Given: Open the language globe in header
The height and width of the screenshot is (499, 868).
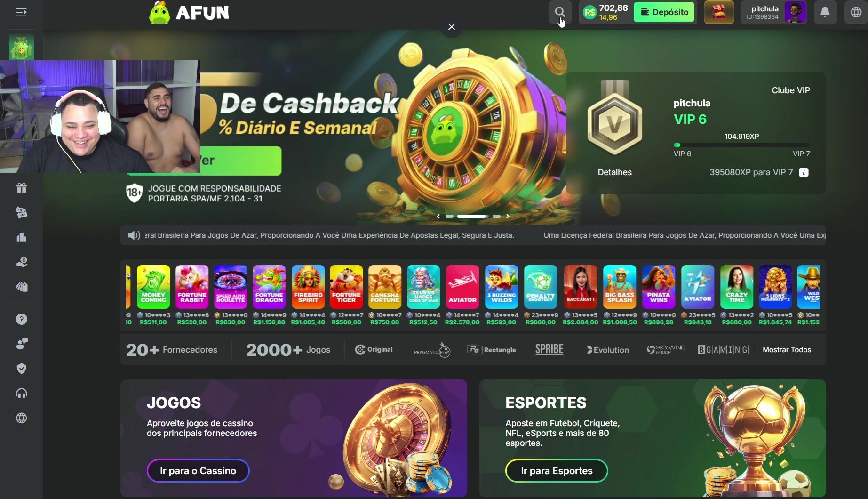Looking at the screenshot, I should [856, 12].
